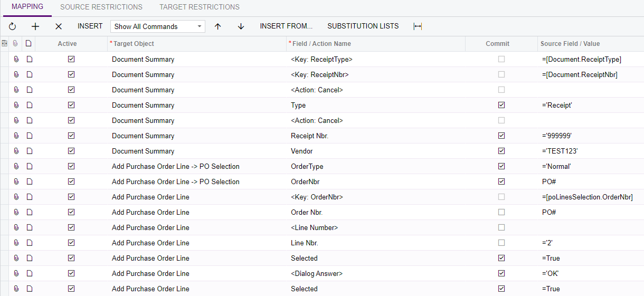This screenshot has width=644, height=296.
Task: Select the ='999999' source value cell
Action: [590, 136]
